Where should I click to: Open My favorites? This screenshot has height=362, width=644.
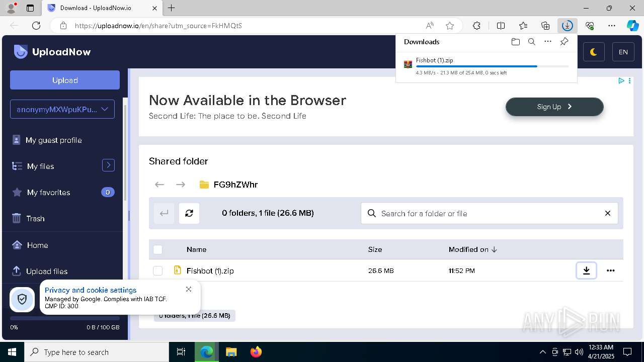[x=48, y=193]
